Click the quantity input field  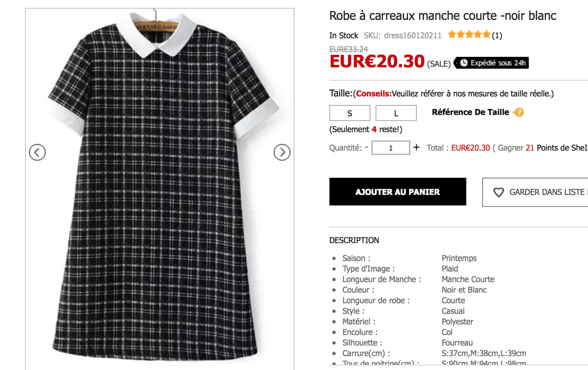(x=391, y=148)
